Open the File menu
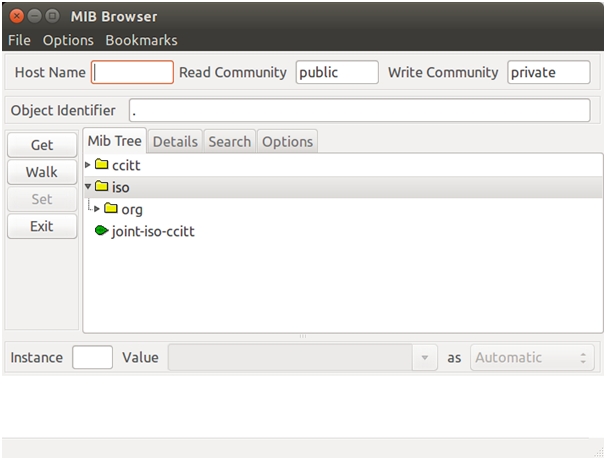 (x=19, y=40)
